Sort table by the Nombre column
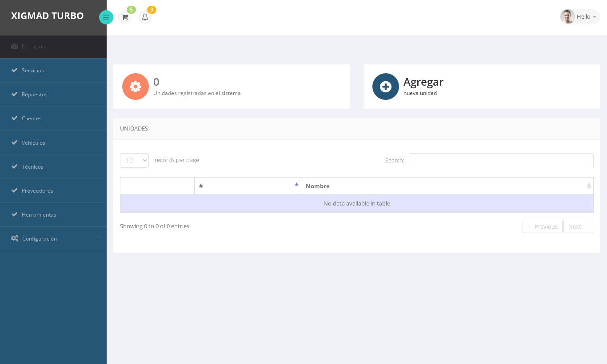Viewport: 607px width, 364px height. pos(447,186)
